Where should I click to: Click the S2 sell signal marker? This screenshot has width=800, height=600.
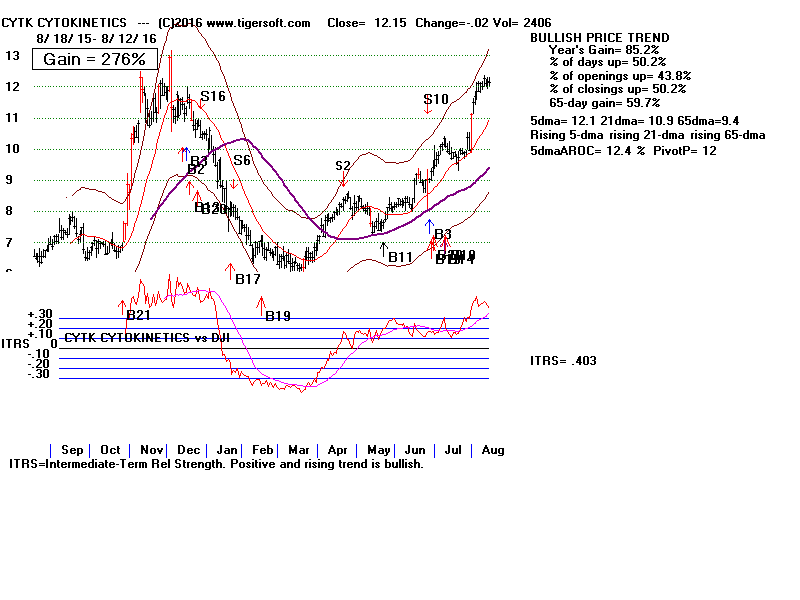(x=343, y=166)
